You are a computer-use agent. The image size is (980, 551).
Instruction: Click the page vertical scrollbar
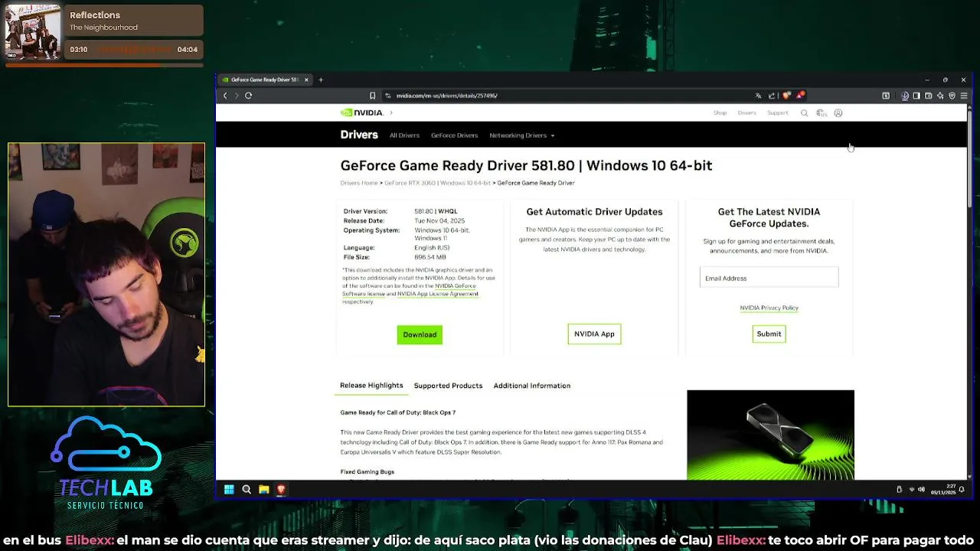click(x=970, y=157)
